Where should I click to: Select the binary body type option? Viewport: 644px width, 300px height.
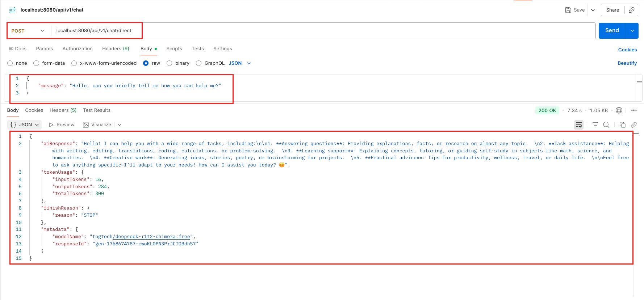pyautogui.click(x=170, y=63)
